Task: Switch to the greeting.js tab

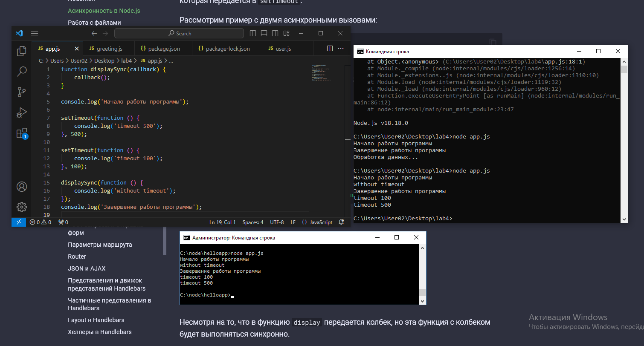Action: (x=109, y=49)
